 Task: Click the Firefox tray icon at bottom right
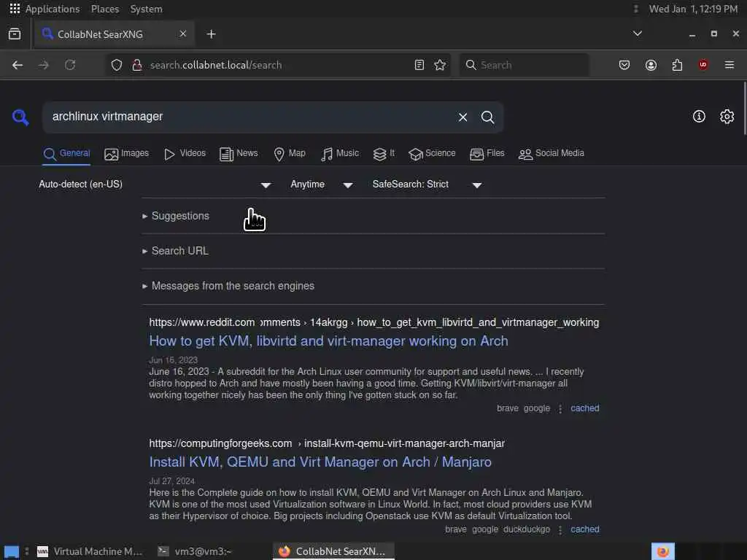(x=662, y=551)
